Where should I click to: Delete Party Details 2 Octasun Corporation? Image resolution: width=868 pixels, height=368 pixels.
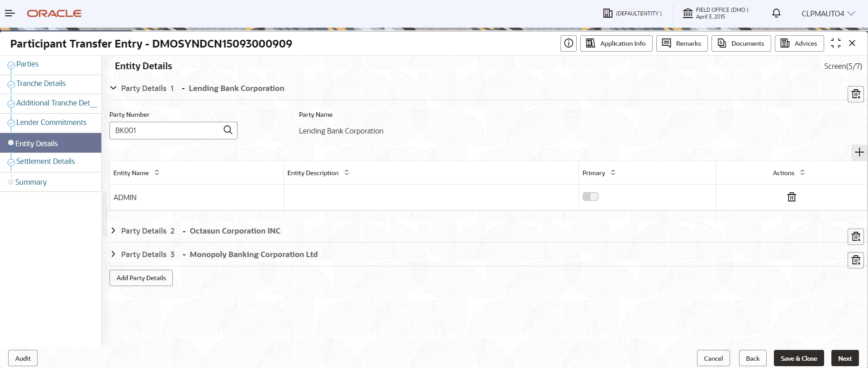(856, 237)
